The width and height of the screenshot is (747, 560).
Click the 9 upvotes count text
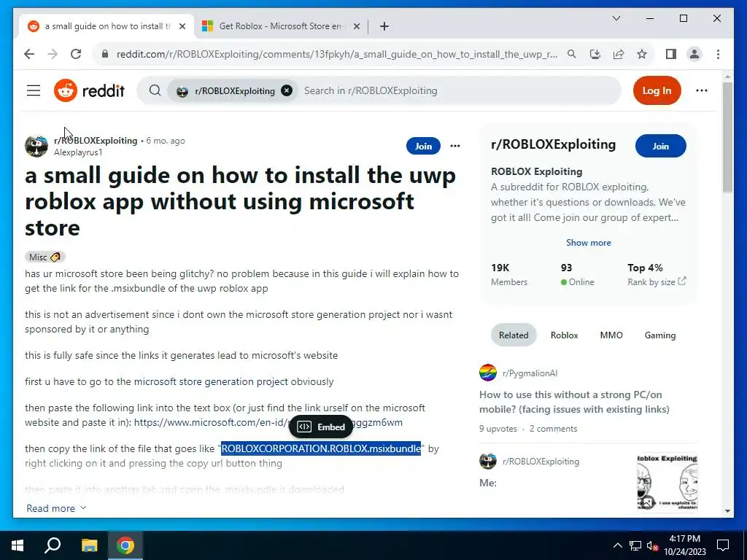(x=498, y=429)
